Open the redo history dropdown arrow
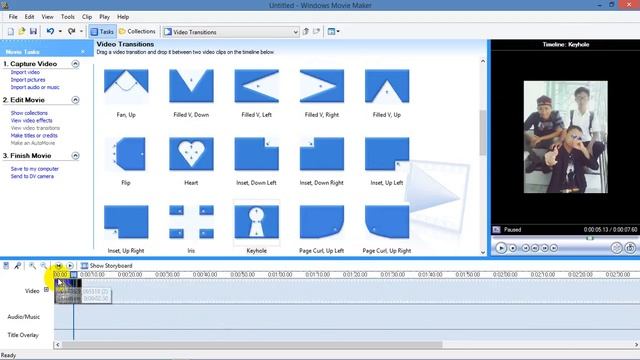Viewport: 640px width, 360px height. coord(81,31)
